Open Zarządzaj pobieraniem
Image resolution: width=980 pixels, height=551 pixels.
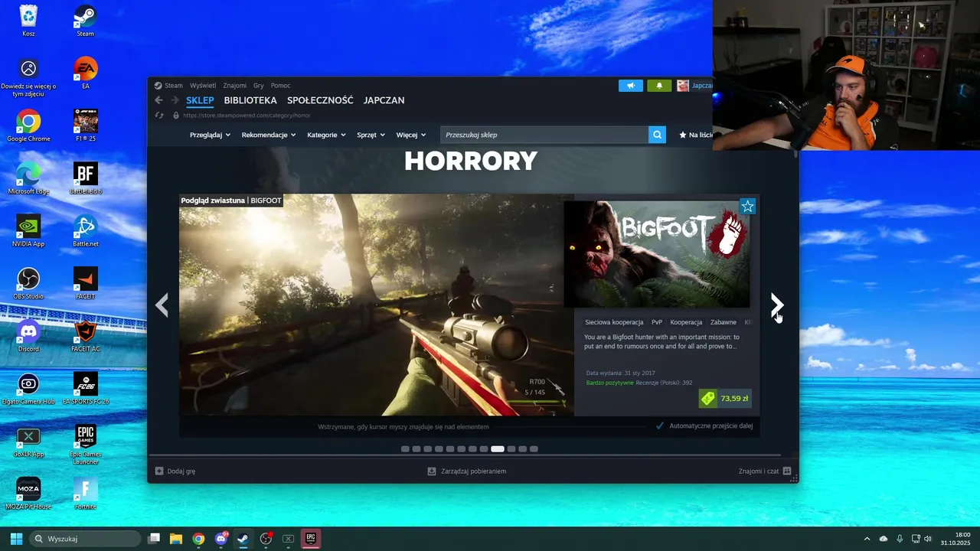(x=467, y=471)
